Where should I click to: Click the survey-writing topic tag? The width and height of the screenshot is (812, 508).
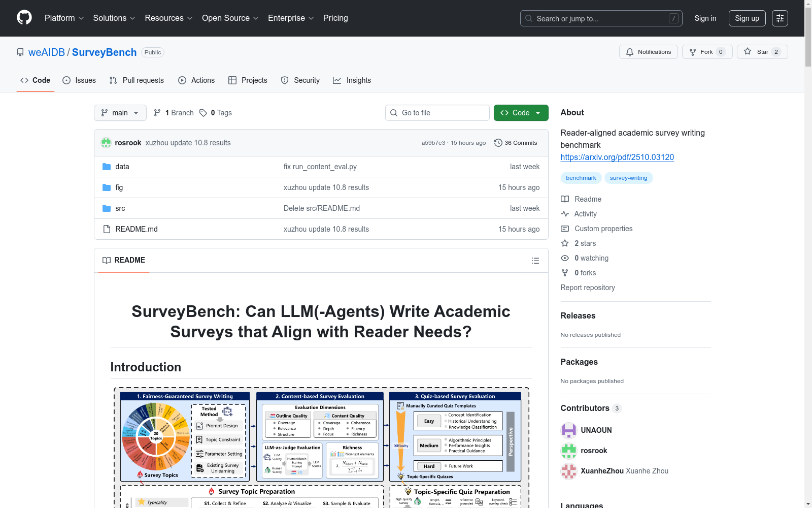coord(628,178)
